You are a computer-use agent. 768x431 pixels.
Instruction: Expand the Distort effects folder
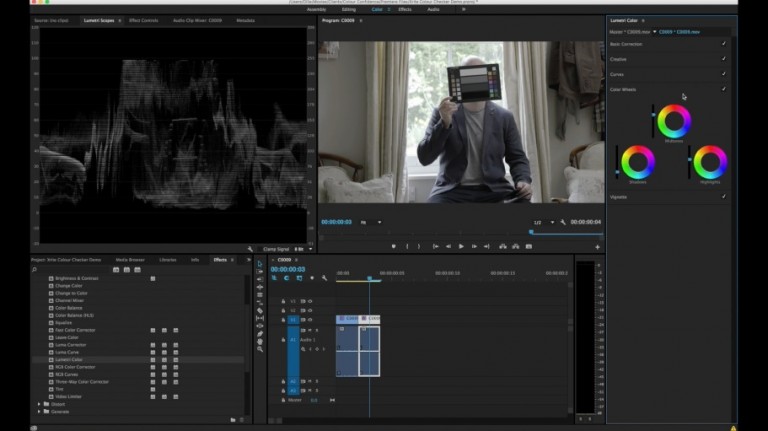(x=39, y=404)
